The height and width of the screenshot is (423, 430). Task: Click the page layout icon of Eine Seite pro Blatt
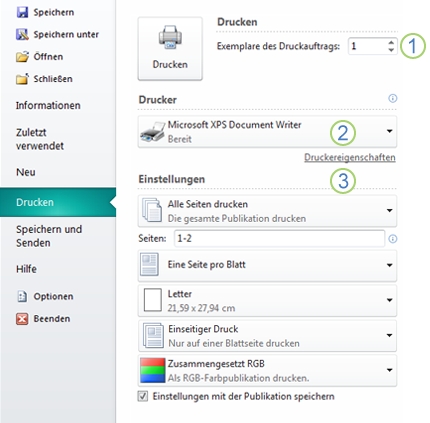149,264
